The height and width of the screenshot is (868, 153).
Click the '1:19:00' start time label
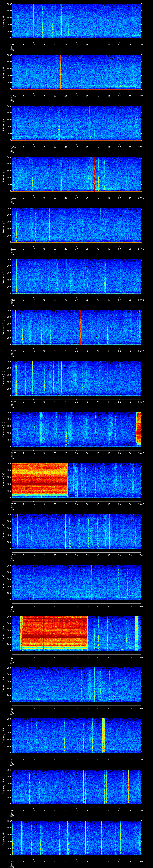12,198
